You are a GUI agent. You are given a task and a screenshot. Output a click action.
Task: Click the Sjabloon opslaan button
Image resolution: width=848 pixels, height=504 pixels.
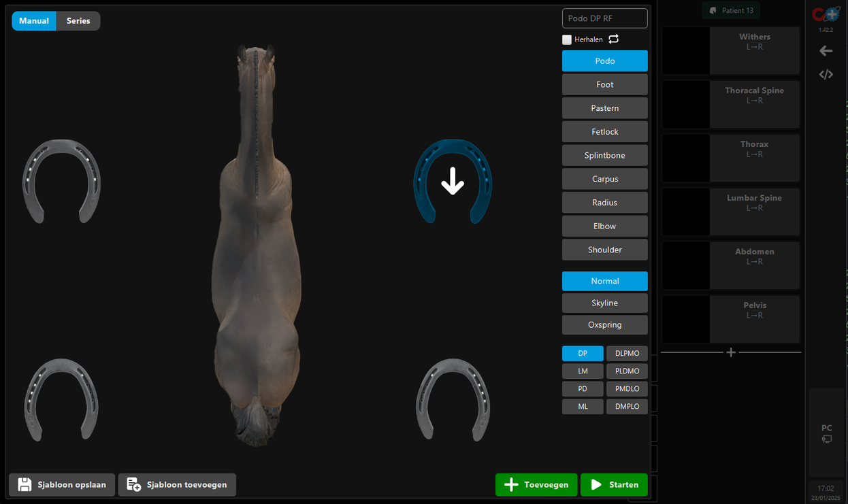(x=62, y=485)
